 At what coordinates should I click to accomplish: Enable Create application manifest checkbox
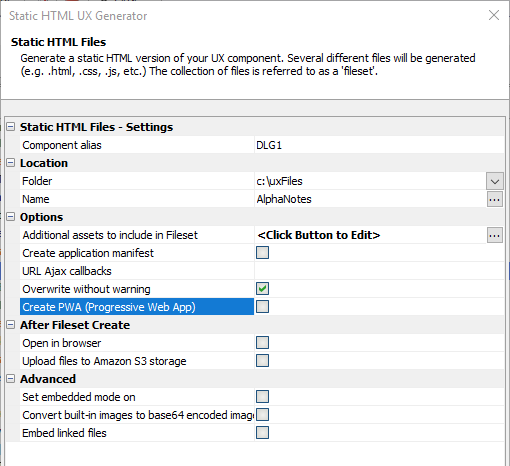coord(262,253)
